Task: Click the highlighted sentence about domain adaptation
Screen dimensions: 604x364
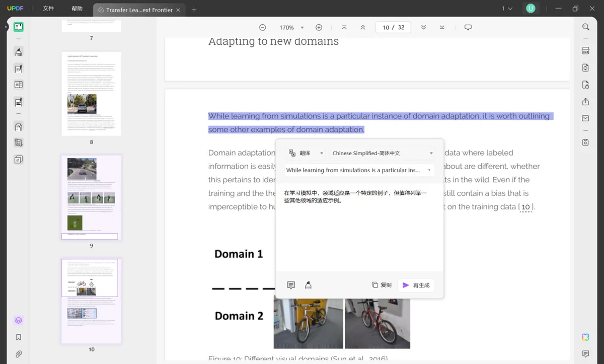Action: coord(381,123)
